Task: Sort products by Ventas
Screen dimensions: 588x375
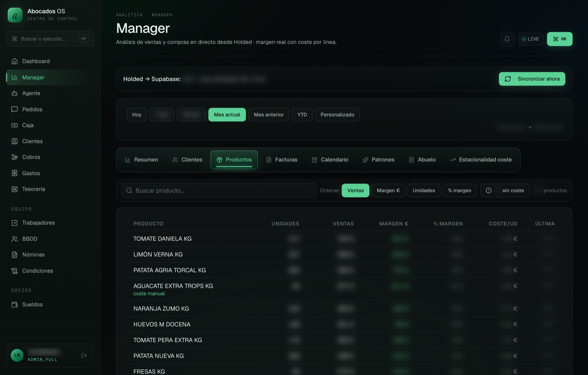Action: [356, 191]
